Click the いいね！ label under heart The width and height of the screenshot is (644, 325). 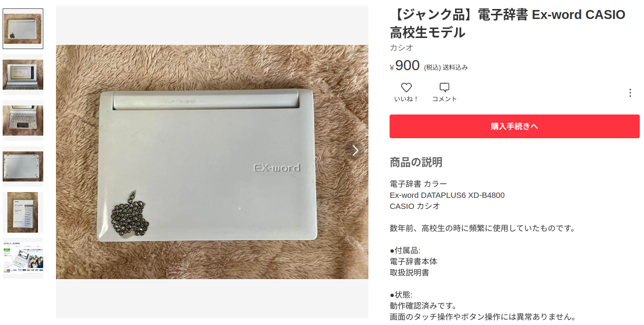point(406,99)
